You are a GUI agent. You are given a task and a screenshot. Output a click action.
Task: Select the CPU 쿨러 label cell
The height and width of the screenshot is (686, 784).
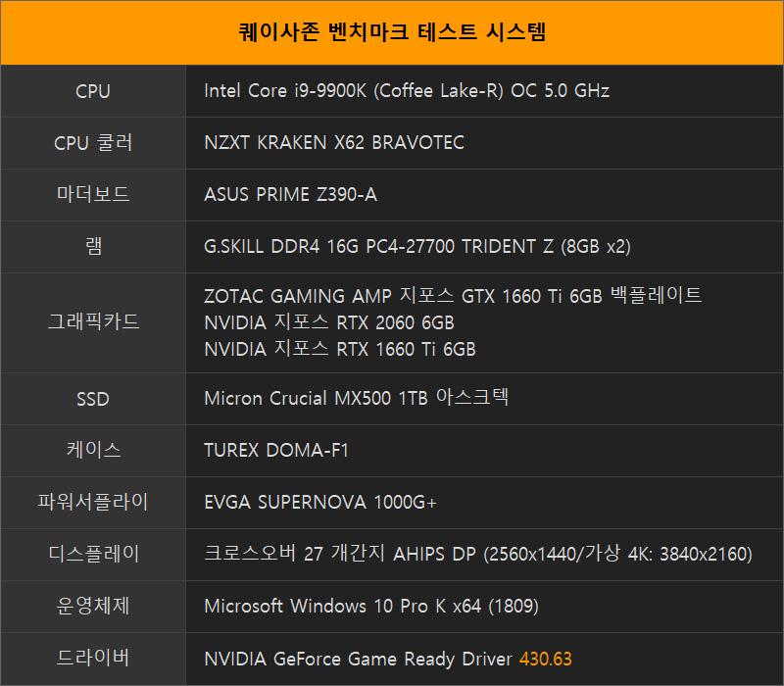click(93, 143)
